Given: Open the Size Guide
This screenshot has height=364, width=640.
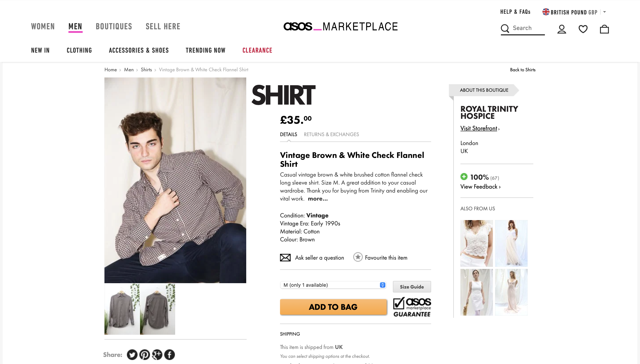Looking at the screenshot, I should click(412, 287).
